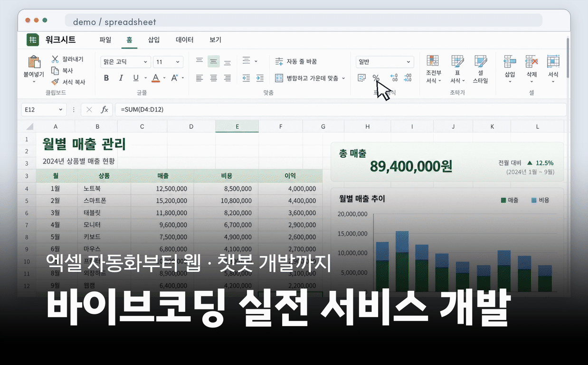Click the clear formatting A icon

click(x=174, y=77)
